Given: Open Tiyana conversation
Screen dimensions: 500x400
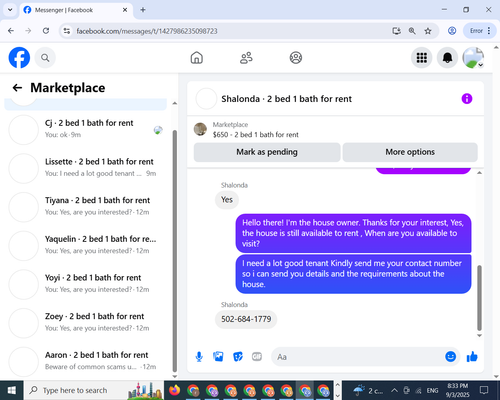Looking at the screenshot, I should 86,207.
